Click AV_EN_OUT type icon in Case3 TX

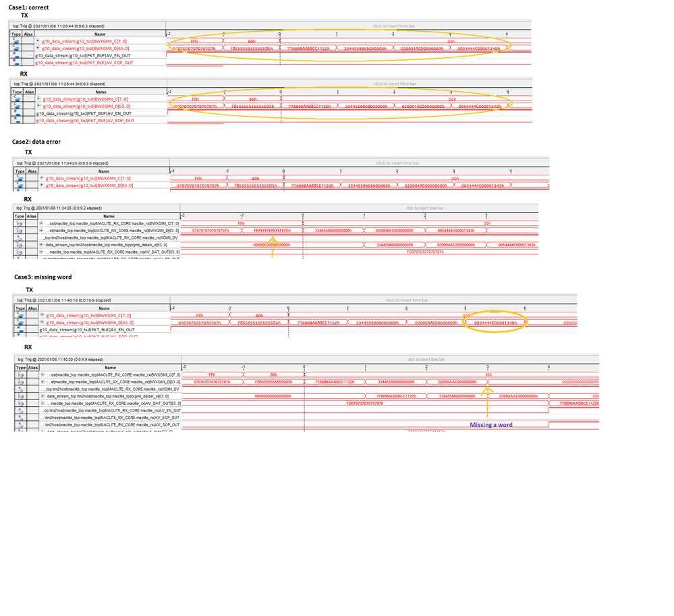(20, 330)
